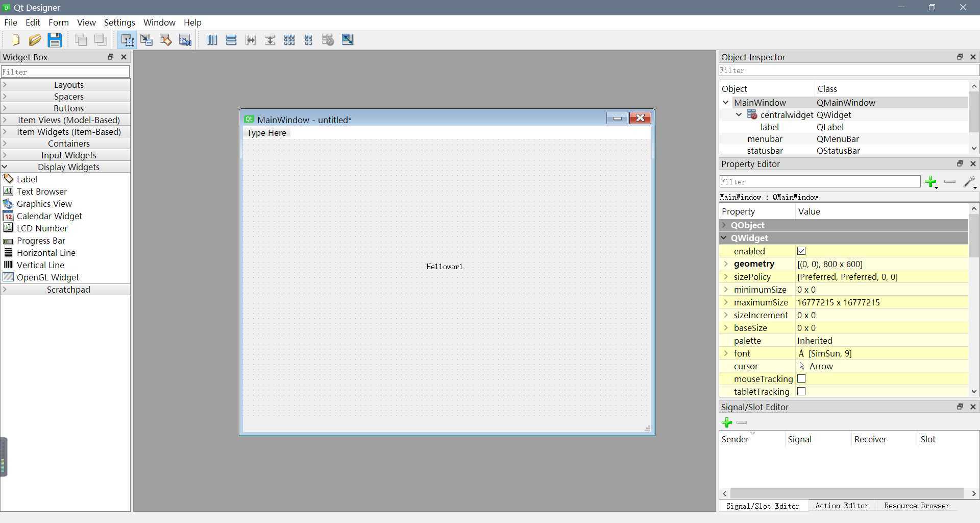Expand the Layouts category in Widget Box
Viewport: 980px width, 523px height.
coord(65,85)
